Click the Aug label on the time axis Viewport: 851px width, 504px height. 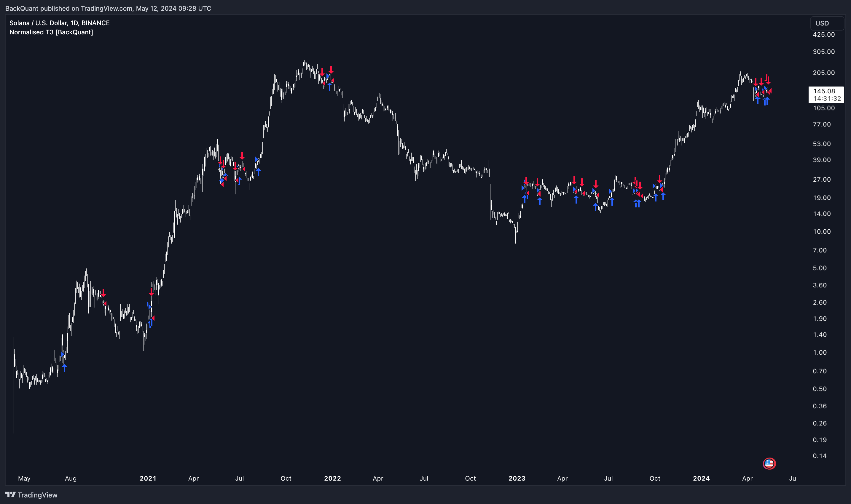(71, 478)
